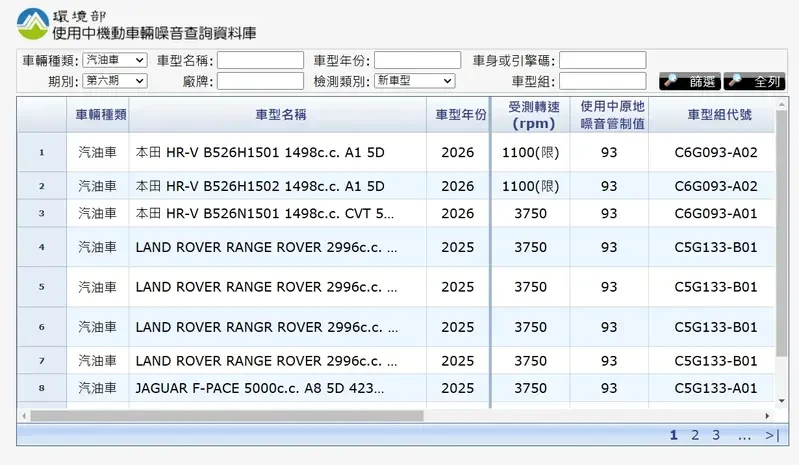Click the magnifier icon on 全列 button
This screenshot has height=465, width=799.
[x=735, y=80]
